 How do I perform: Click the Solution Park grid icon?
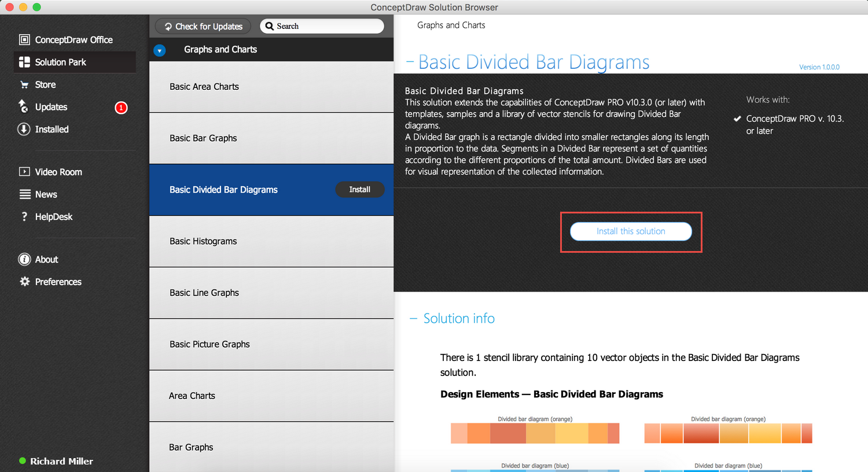(24, 62)
